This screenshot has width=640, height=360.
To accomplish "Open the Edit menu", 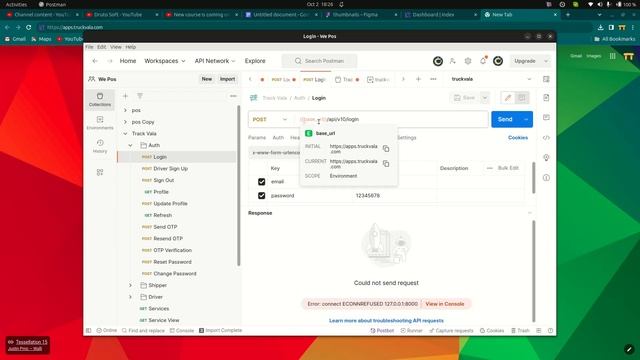I will pos(102,47).
